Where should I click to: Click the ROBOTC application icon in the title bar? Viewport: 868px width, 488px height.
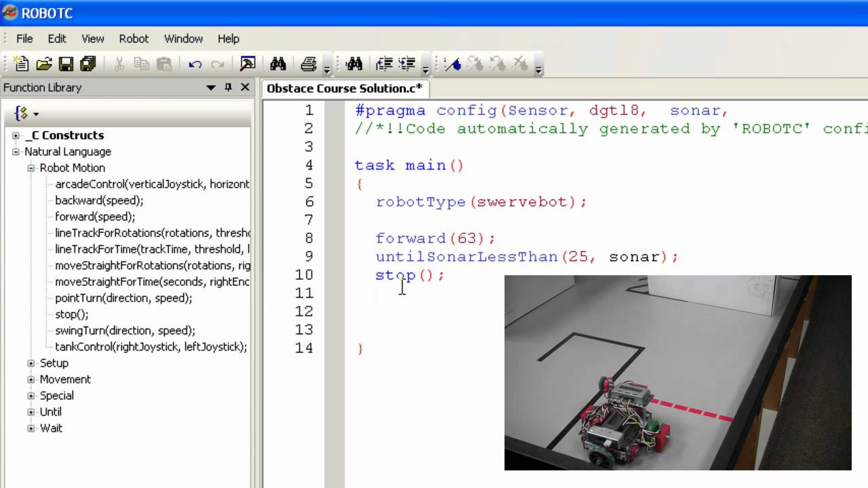pyautogui.click(x=10, y=13)
